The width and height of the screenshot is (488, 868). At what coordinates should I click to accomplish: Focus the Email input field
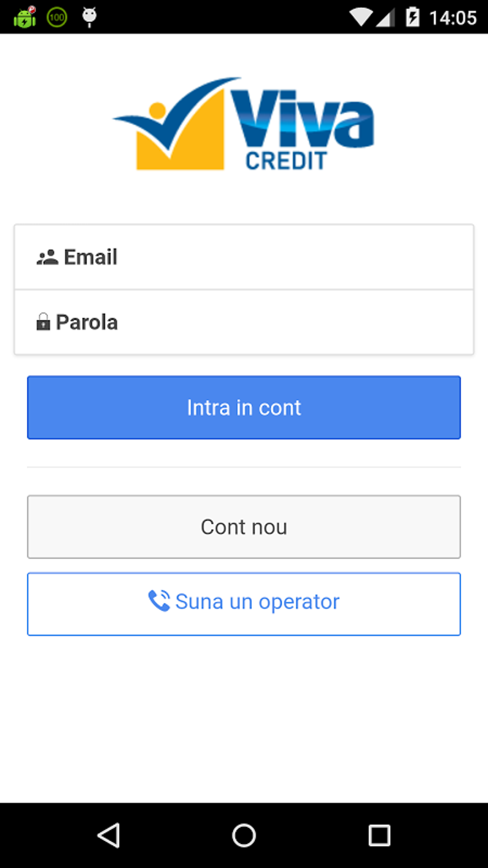point(268,257)
